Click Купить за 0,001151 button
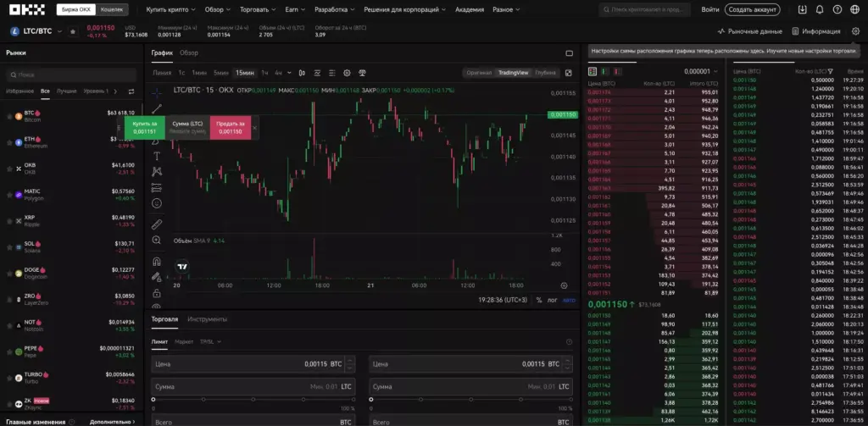The height and width of the screenshot is (426, 868). tap(145, 128)
